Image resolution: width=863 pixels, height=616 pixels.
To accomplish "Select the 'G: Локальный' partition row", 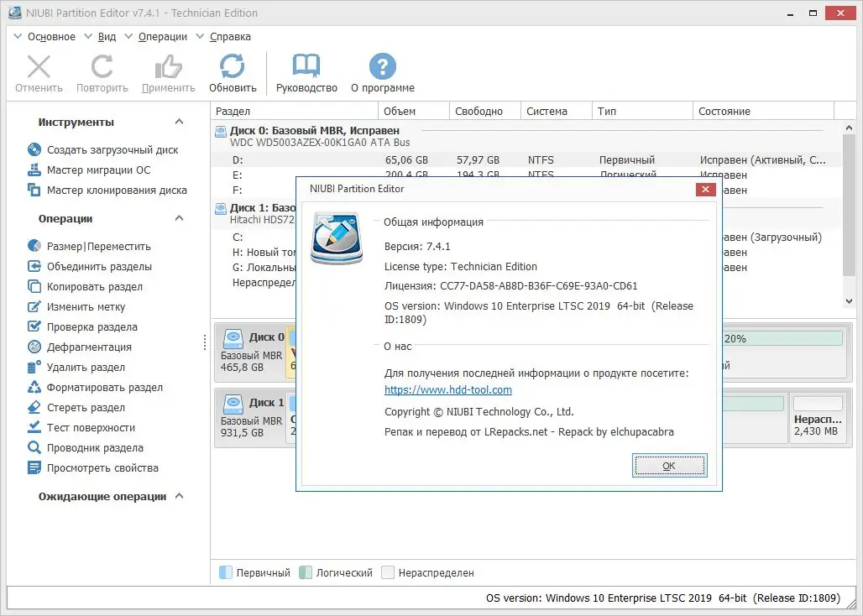I will [x=254, y=268].
